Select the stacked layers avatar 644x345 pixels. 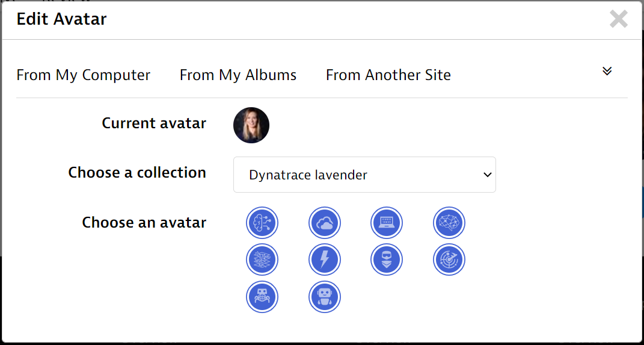pyautogui.click(x=262, y=260)
